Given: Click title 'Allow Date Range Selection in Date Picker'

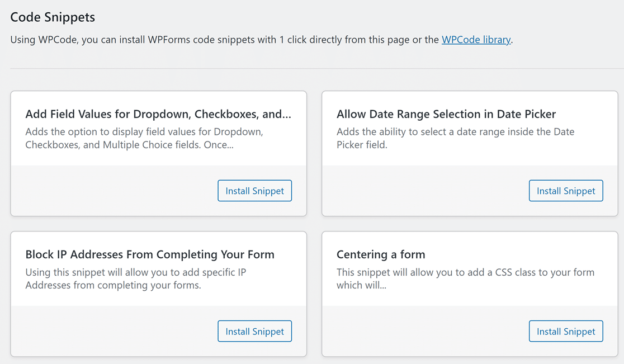Looking at the screenshot, I should point(446,114).
